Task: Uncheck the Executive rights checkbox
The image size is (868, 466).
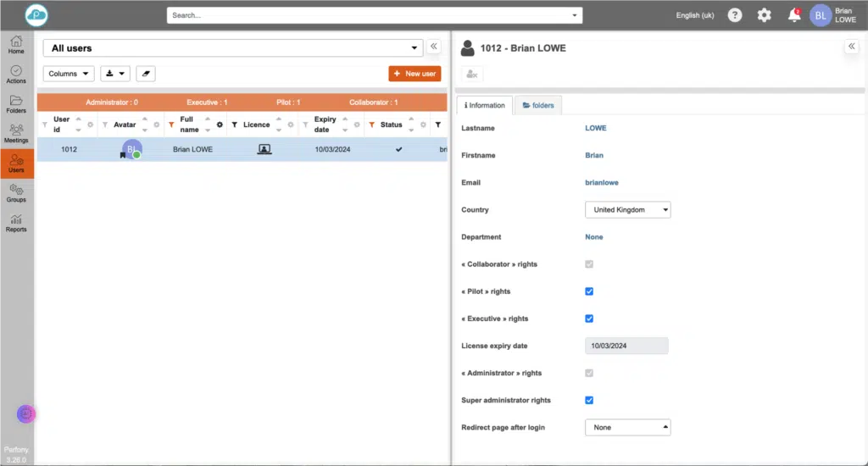Action: (x=589, y=319)
